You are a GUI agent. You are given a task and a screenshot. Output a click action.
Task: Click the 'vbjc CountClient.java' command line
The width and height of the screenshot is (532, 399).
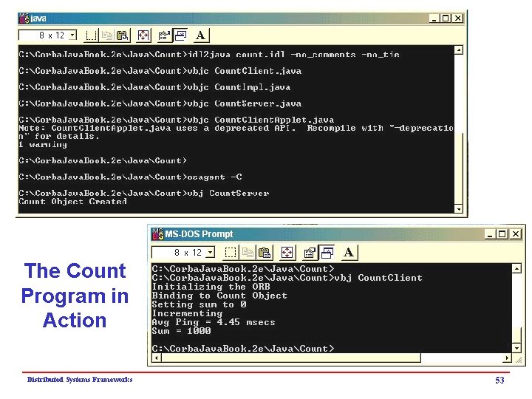click(160, 71)
